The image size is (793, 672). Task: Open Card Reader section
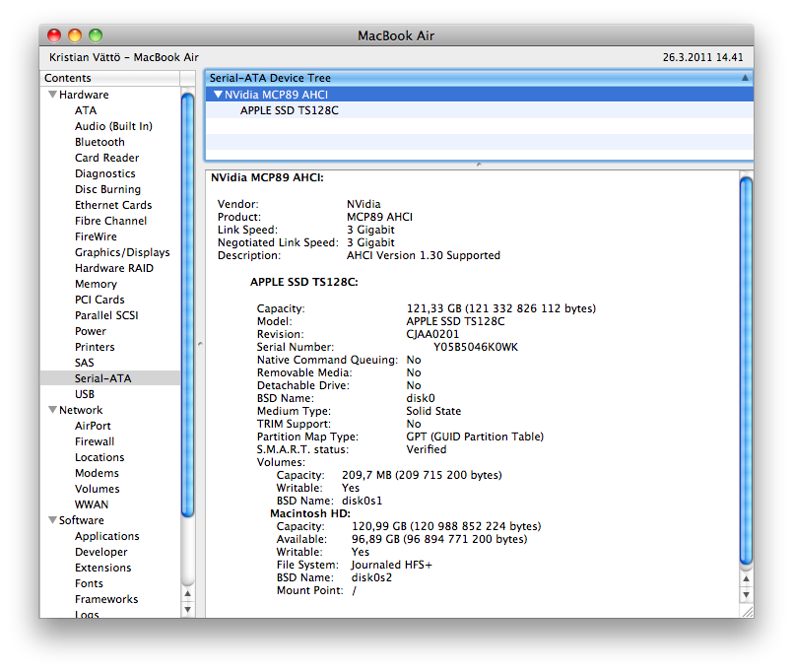pyautogui.click(x=106, y=158)
